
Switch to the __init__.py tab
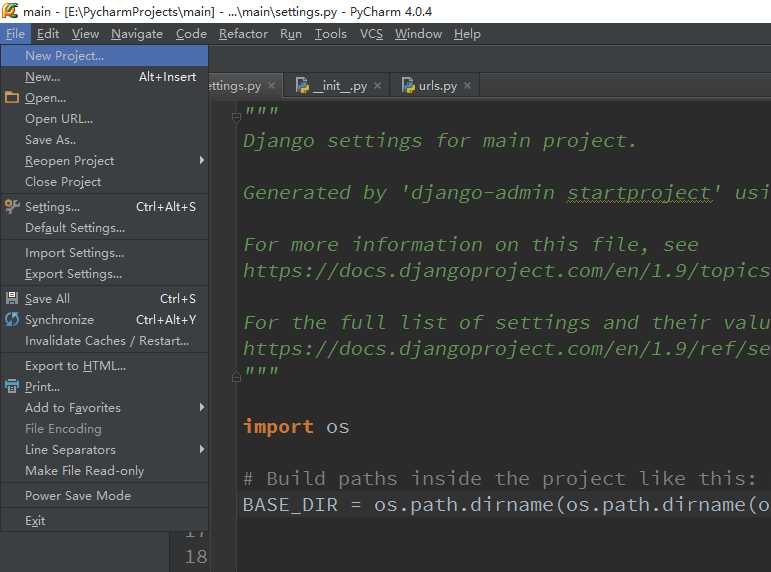(x=339, y=86)
